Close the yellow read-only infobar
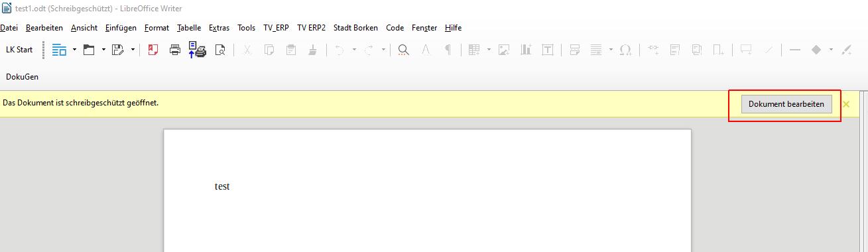This screenshot has height=252, width=868. coord(846,104)
